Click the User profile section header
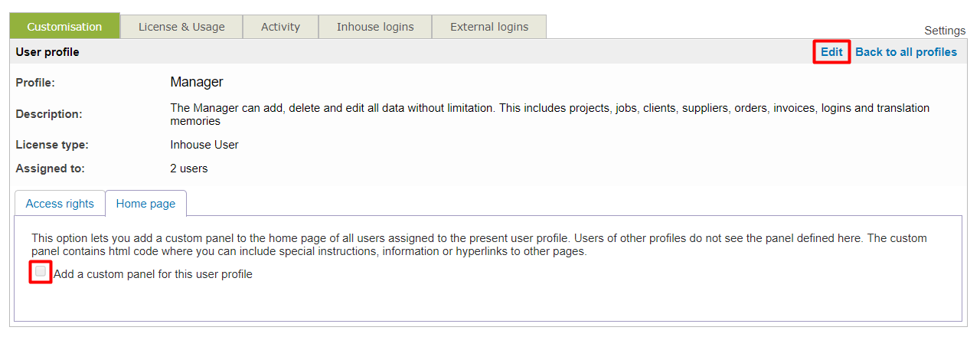 47,52
